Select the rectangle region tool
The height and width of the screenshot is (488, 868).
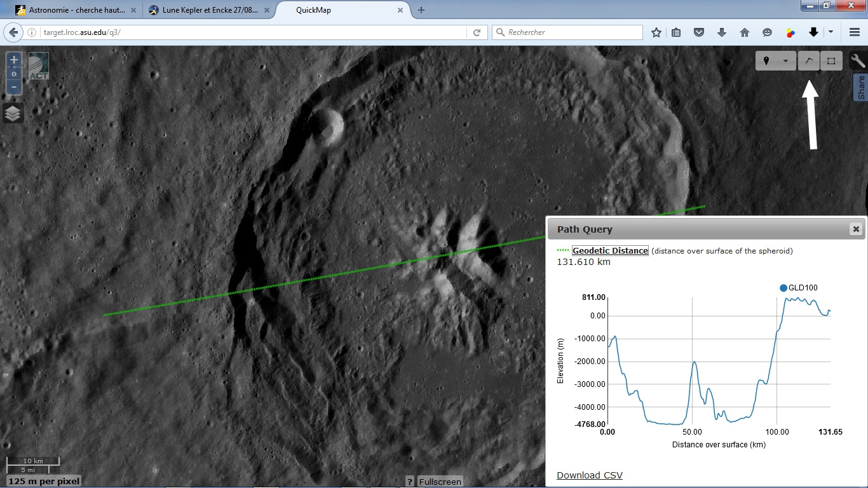(831, 61)
